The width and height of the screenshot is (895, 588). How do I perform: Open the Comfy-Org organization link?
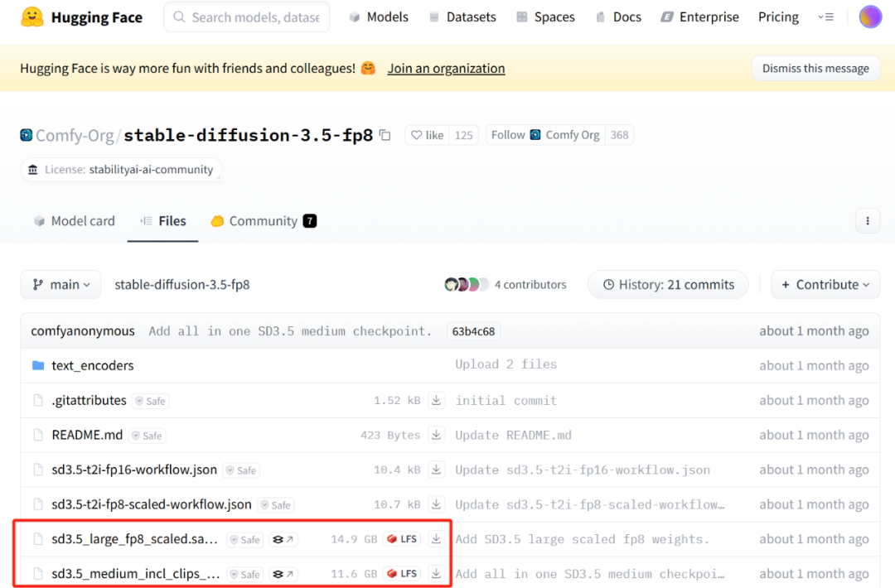coord(75,135)
